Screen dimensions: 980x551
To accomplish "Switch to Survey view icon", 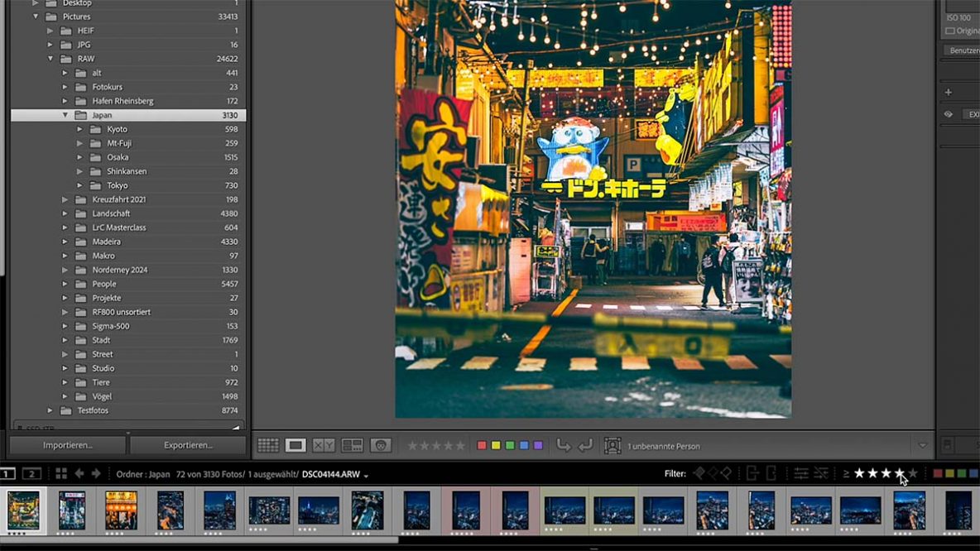I will coord(353,446).
